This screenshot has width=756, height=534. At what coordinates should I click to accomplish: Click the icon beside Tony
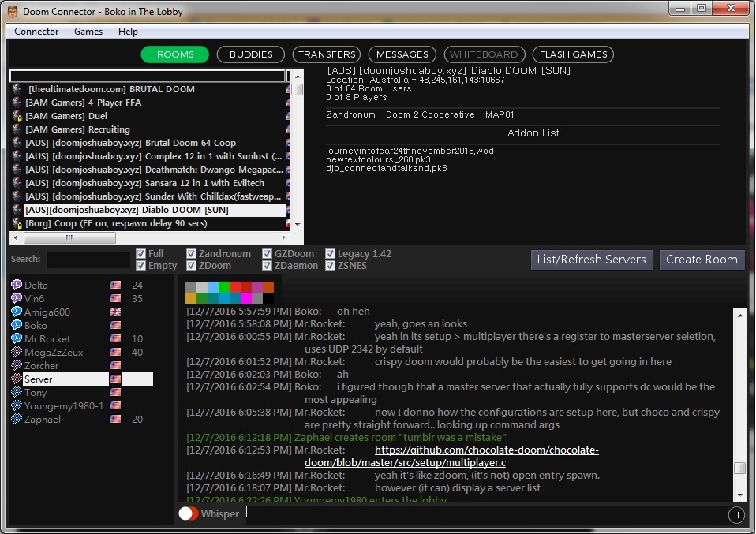[x=17, y=392]
